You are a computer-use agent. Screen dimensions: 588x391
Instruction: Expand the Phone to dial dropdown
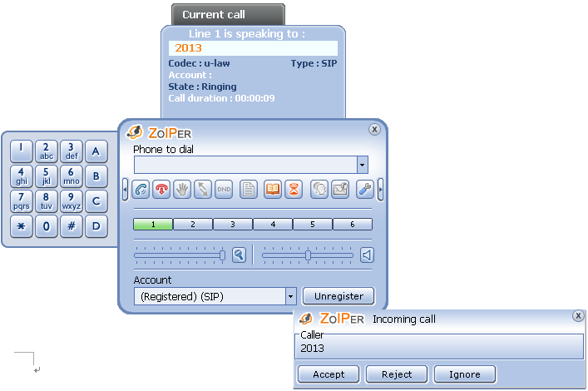(x=363, y=165)
